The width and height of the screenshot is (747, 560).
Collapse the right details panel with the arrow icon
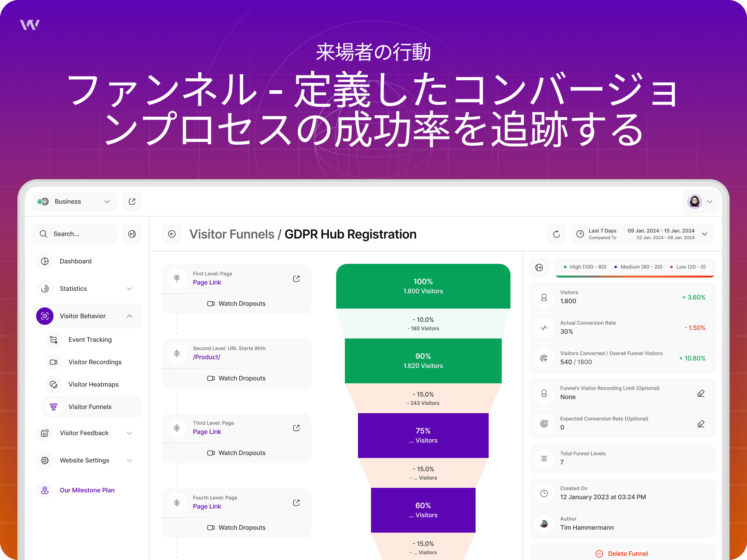tap(539, 267)
